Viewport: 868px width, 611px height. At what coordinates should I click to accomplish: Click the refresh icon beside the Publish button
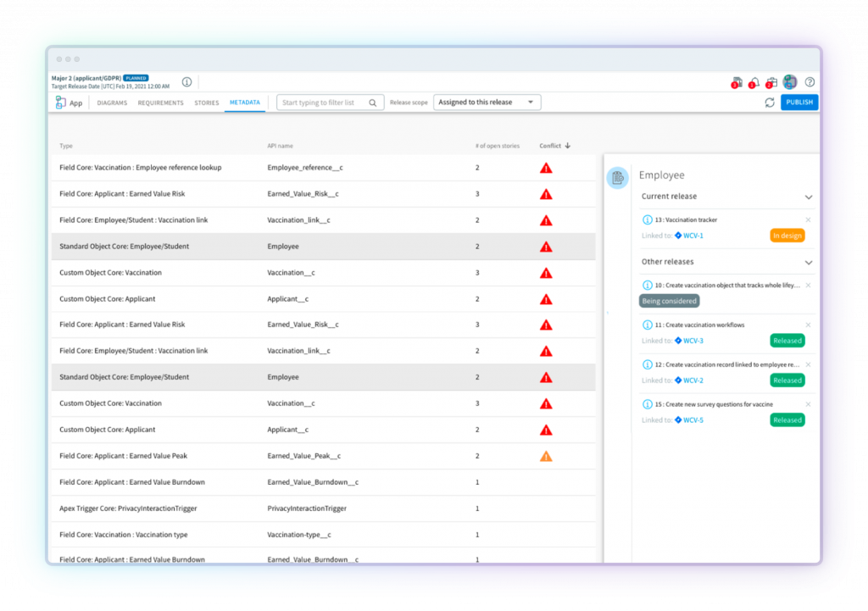769,103
